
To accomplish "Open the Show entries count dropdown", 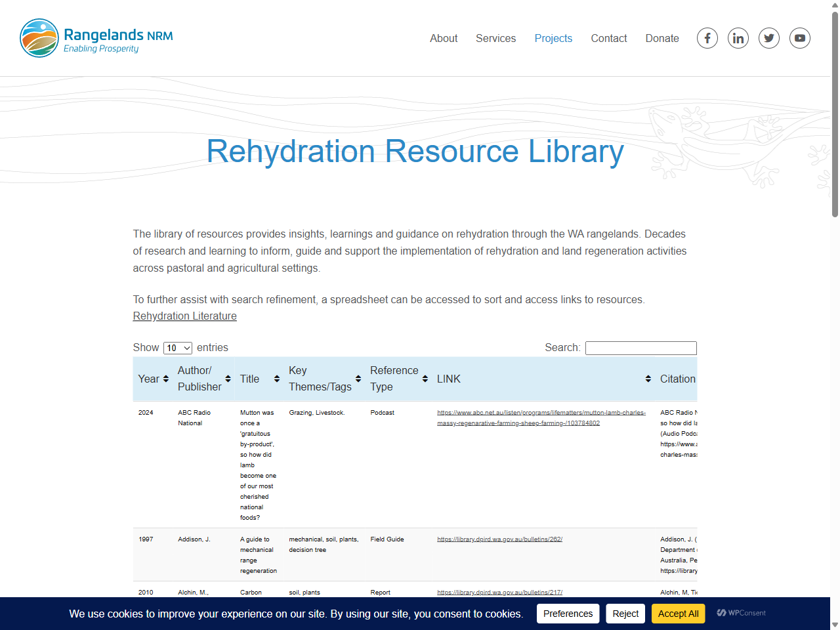I will [178, 348].
